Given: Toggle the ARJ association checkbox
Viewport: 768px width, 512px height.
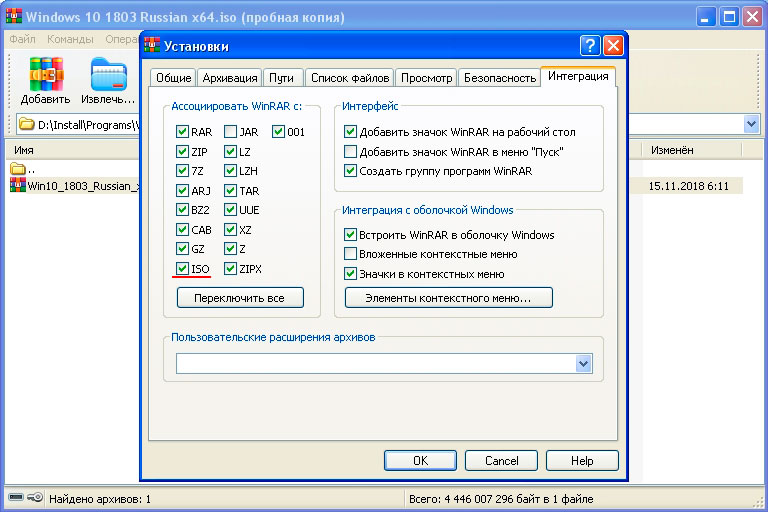Looking at the screenshot, I should click(182, 190).
